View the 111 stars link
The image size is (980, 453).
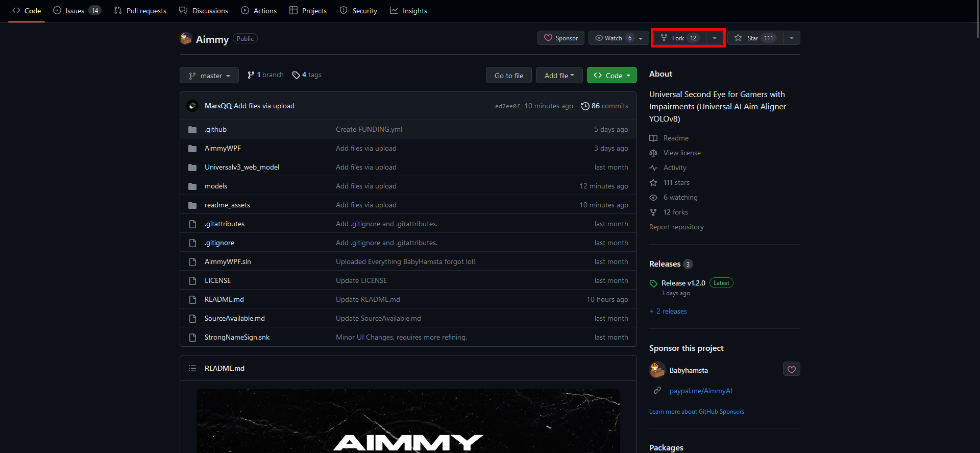pos(670,182)
